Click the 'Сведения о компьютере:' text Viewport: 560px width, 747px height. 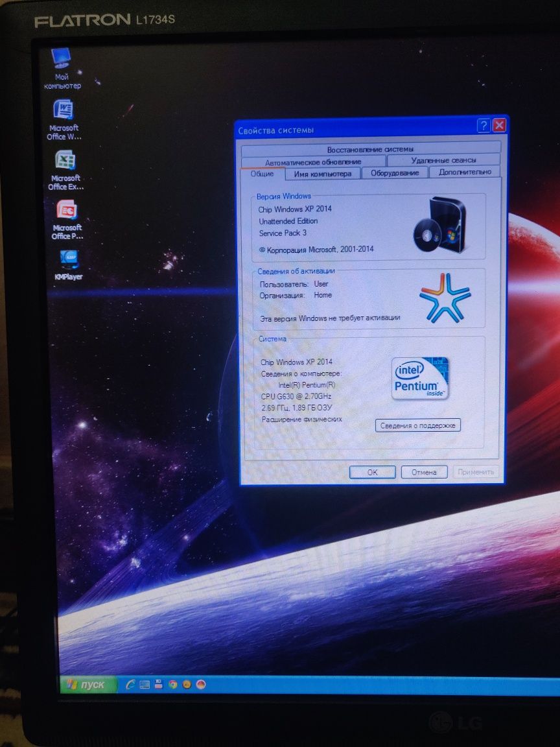point(301,373)
